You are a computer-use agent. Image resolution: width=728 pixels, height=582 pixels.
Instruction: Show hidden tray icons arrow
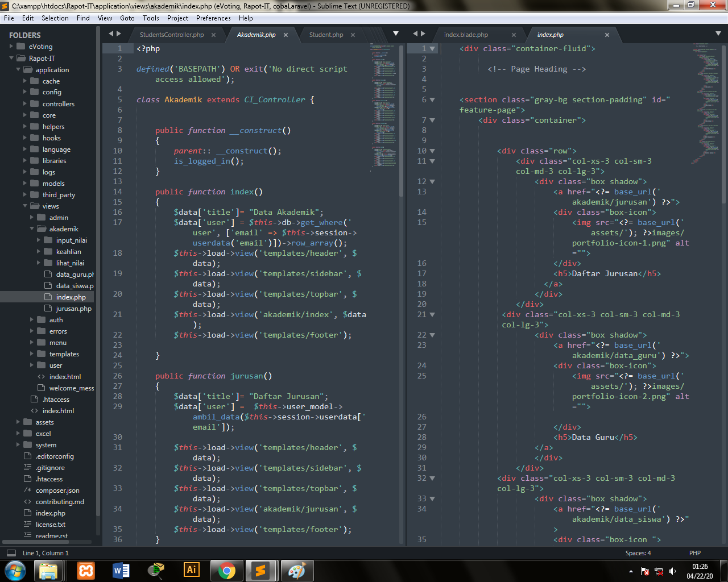pos(631,571)
